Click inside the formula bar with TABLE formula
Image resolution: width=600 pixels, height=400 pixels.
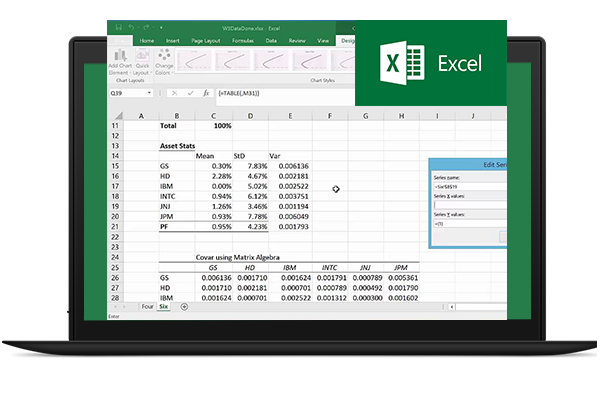pyautogui.click(x=285, y=96)
